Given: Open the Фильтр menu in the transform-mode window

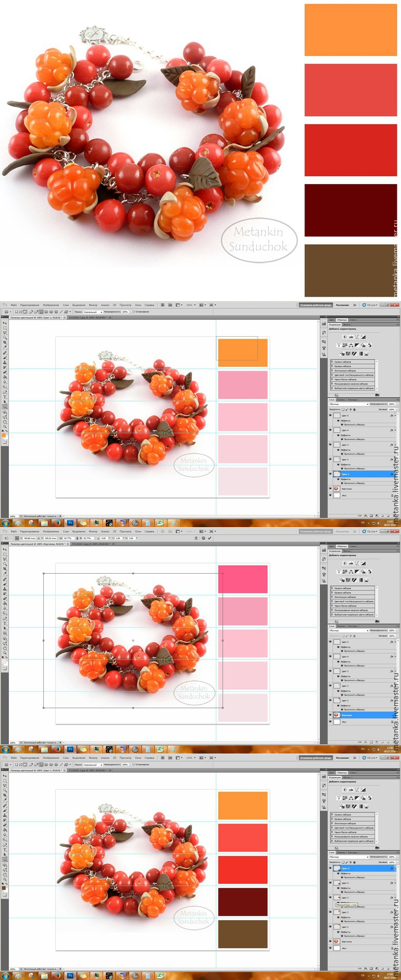Looking at the screenshot, I should click(93, 531).
